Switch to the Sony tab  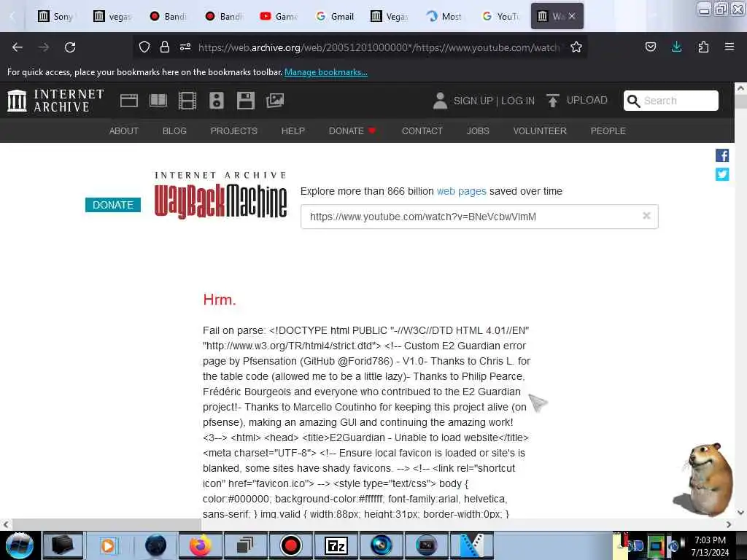click(x=56, y=16)
